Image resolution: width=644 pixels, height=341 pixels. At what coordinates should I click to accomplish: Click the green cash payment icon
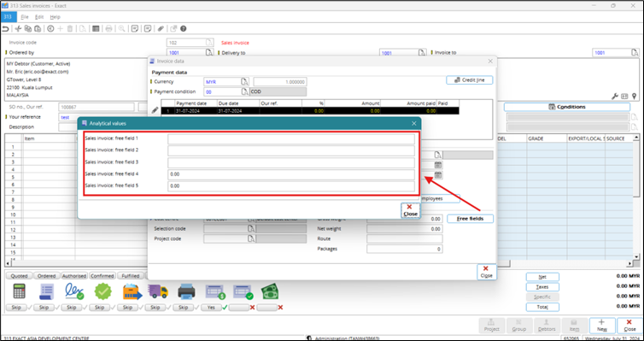270,291
